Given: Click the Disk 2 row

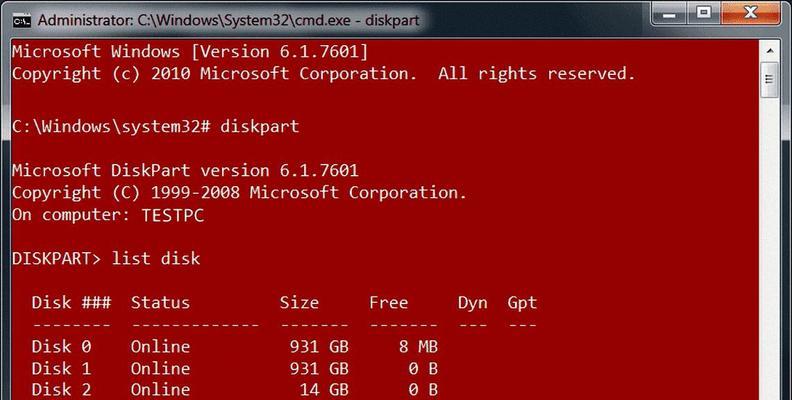Looking at the screenshot, I should [234, 390].
